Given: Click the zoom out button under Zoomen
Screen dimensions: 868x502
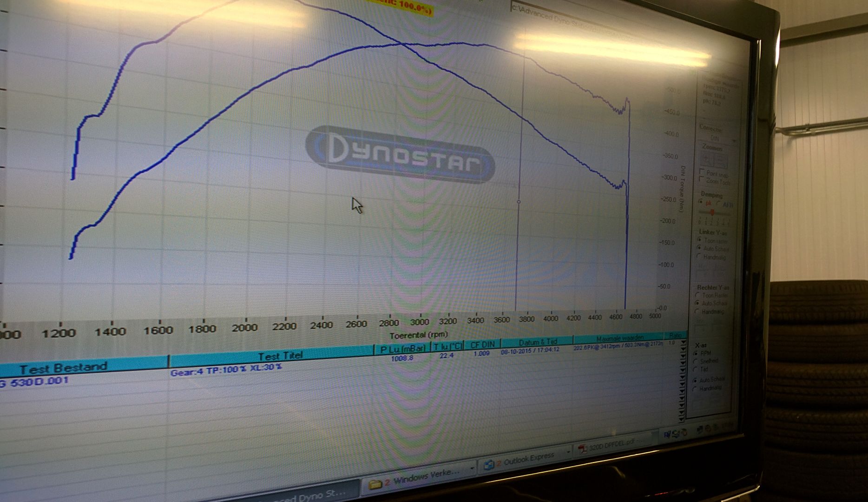Looking at the screenshot, I should click(x=720, y=161).
